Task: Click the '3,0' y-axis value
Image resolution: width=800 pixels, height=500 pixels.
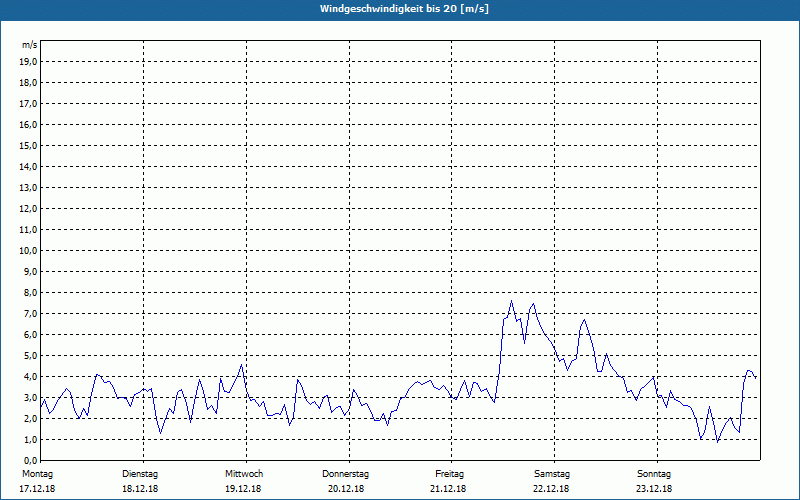Action: [30, 397]
